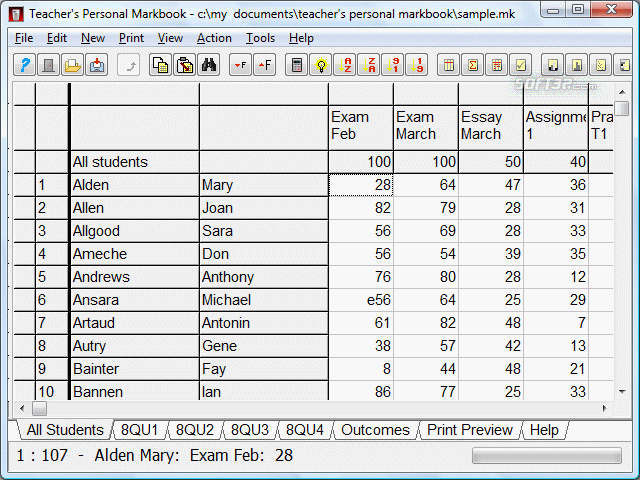Click the first bar chart icon right of checkmark
640x480 pixels.
coord(553,65)
